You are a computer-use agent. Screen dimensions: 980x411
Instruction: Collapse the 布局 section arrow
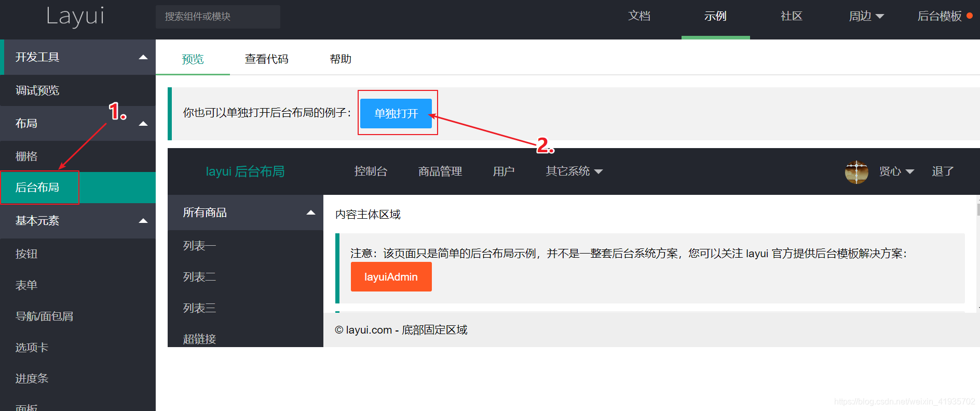tap(143, 124)
